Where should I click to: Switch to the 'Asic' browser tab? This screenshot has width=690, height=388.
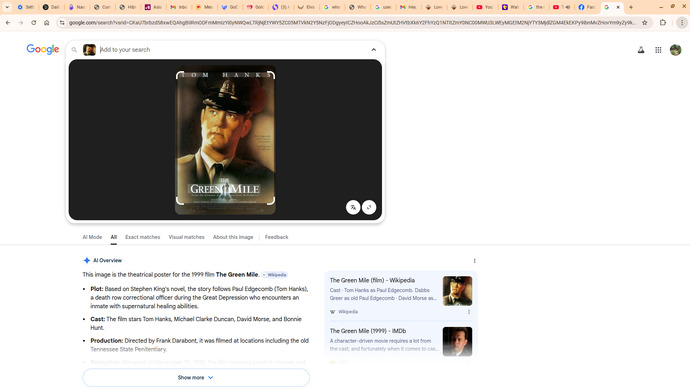[x=153, y=7]
